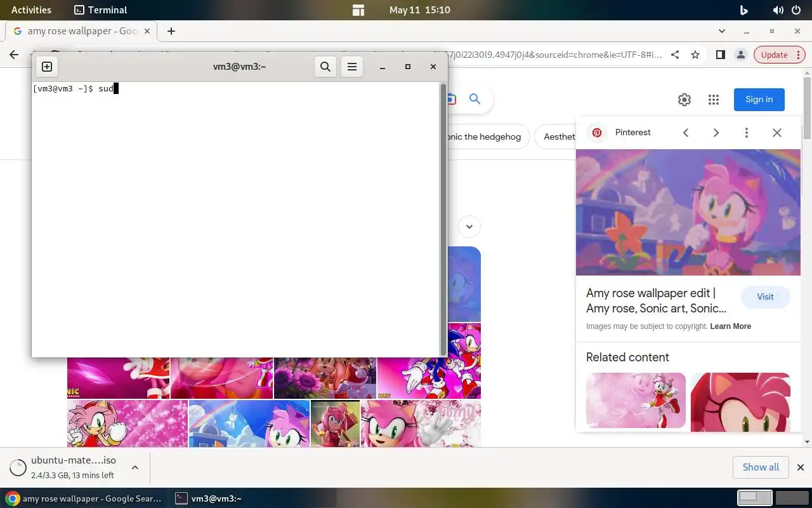Screen dimensions: 812x508
Task: Select first workspace in switcher
Action: click(755, 498)
